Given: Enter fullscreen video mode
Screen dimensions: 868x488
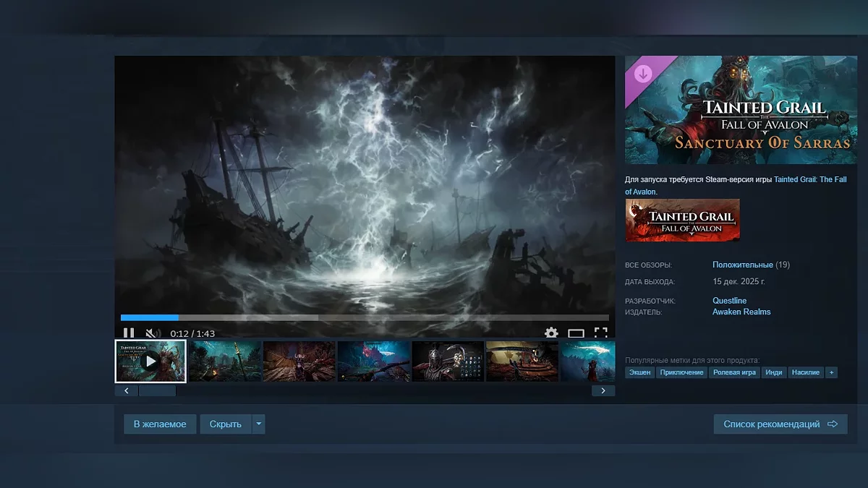Looking at the screenshot, I should click(x=600, y=333).
